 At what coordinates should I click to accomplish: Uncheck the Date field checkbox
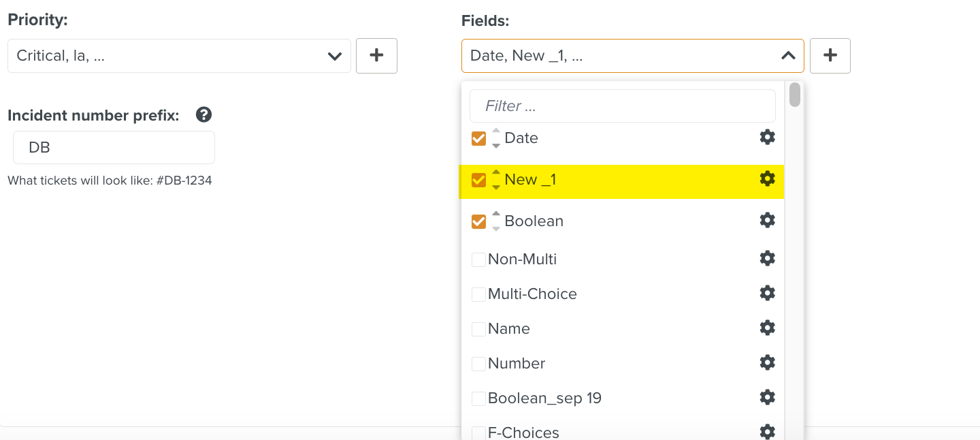click(478, 138)
